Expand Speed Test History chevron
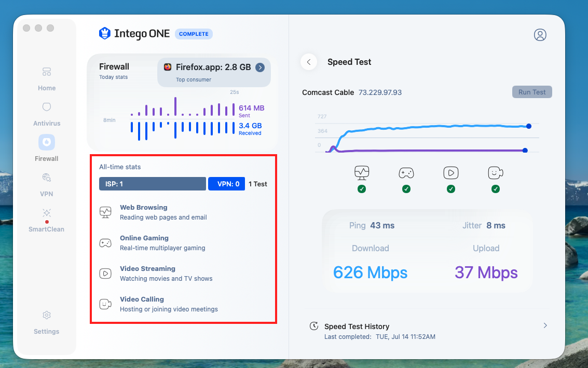Screen dimensions: 588x368 (x=545, y=325)
